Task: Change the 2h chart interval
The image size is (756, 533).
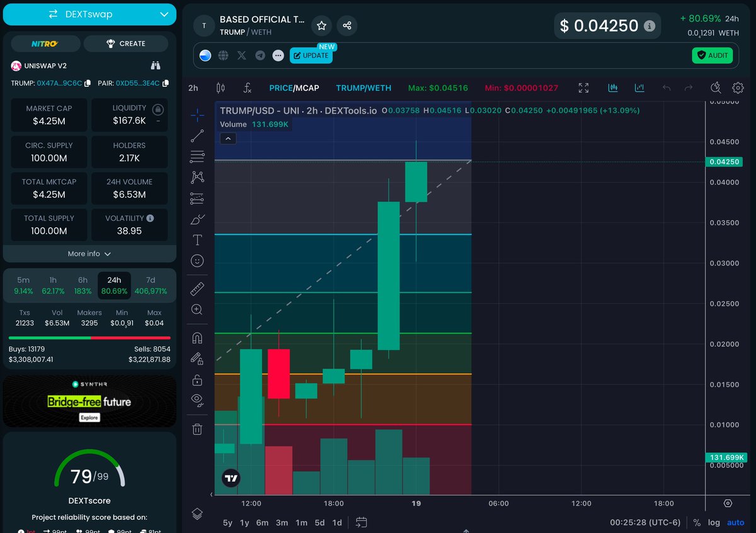Action: [x=193, y=88]
